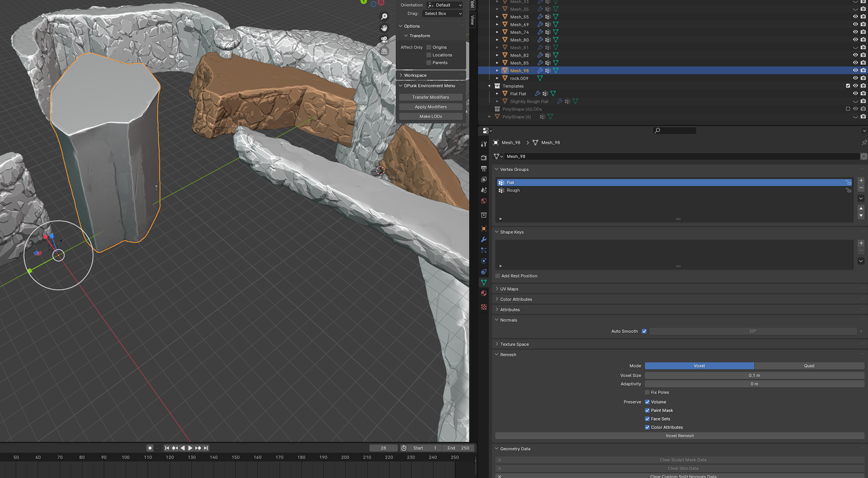Open the Scene properties tab

pyautogui.click(x=484, y=190)
